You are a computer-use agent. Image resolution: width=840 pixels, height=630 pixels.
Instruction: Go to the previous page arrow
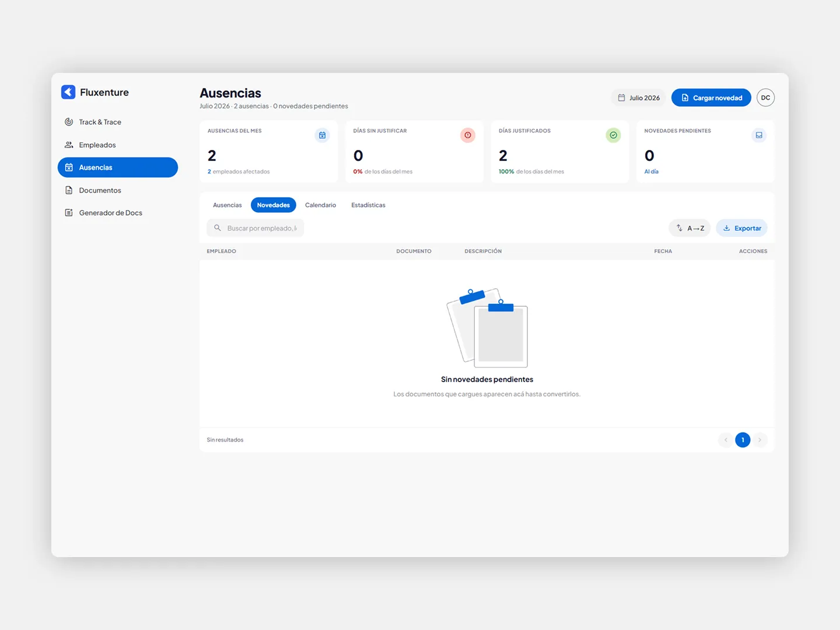click(726, 440)
